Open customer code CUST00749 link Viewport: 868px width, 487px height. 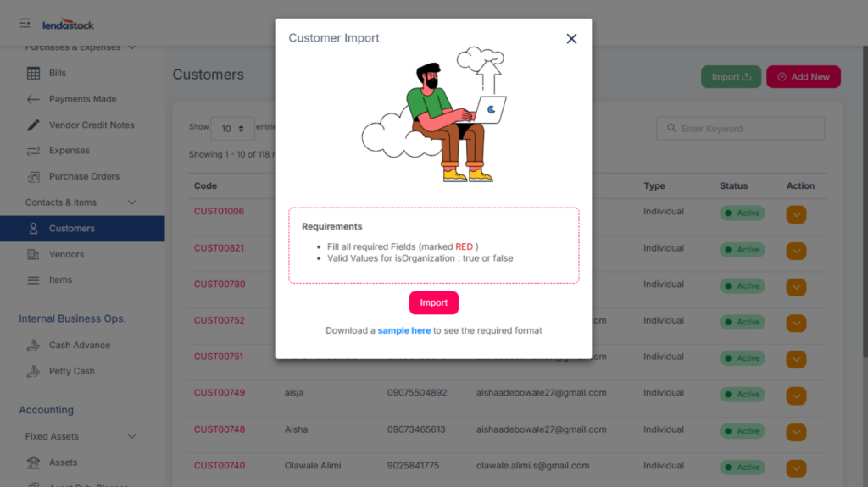point(220,393)
